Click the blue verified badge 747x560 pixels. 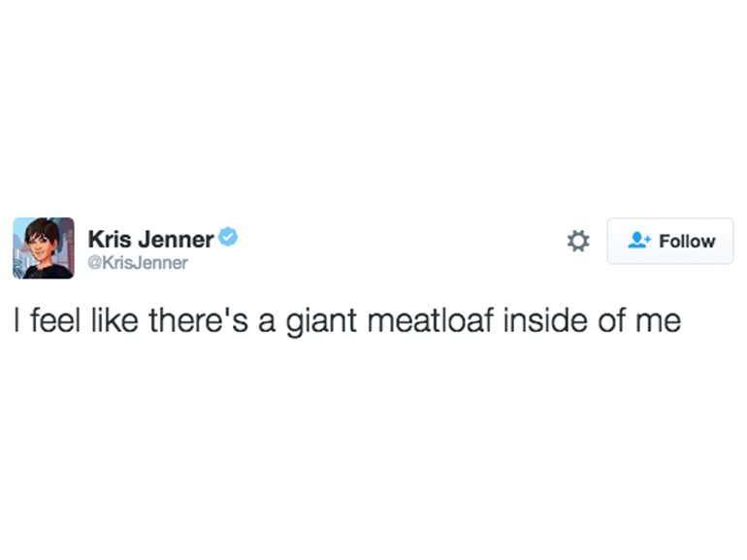[x=227, y=236]
